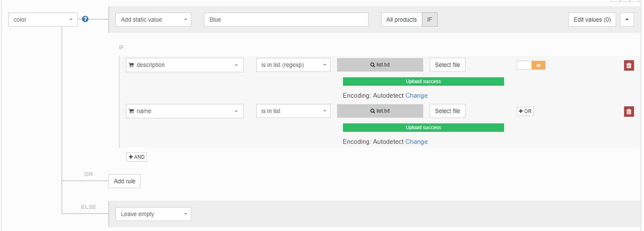Toggle the and/or switch to or
644x231 pixels.
(x=531, y=65)
